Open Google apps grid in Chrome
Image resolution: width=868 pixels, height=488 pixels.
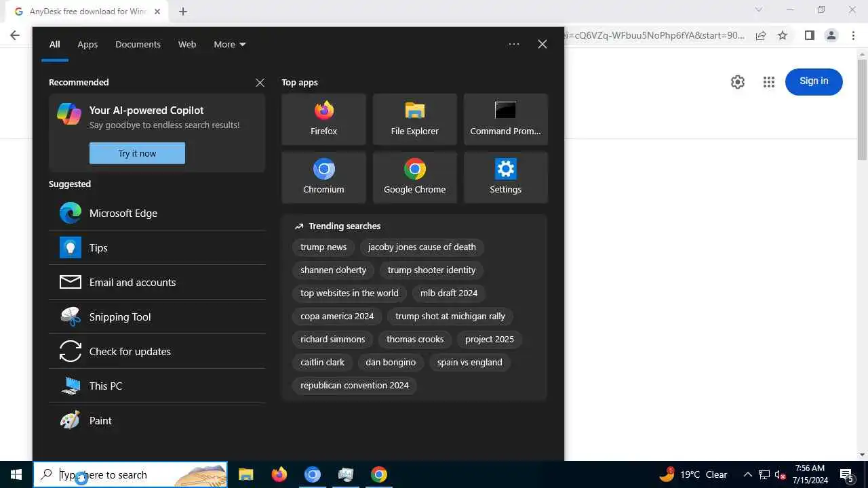[768, 82]
